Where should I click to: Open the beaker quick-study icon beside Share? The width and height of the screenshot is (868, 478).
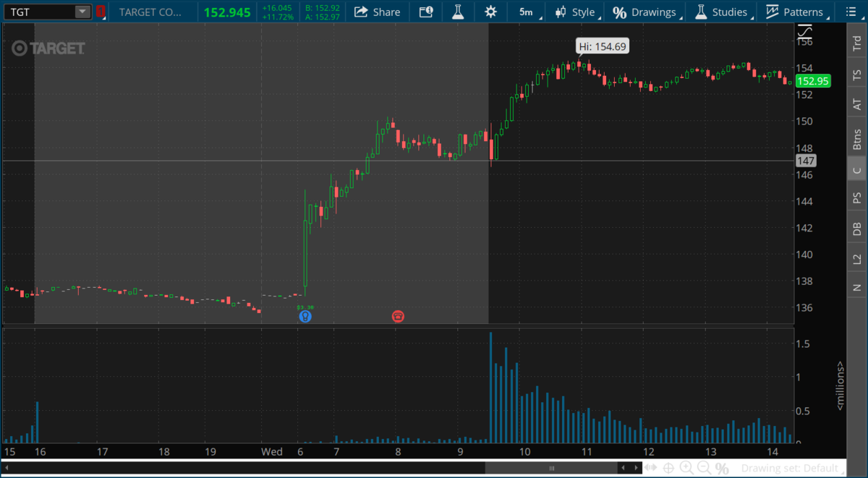point(458,12)
